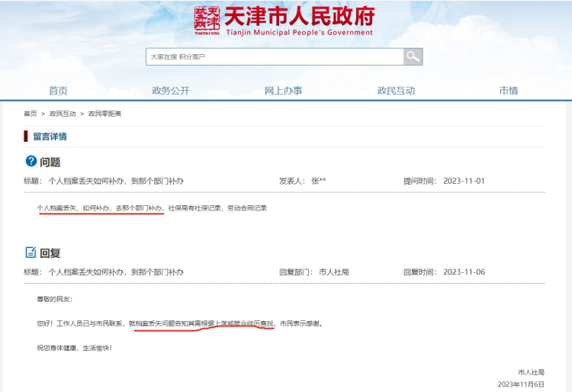The width and height of the screenshot is (572, 392).
Task: Click the Tianjin Municipal People's Government subtitle
Action: pyautogui.click(x=300, y=33)
